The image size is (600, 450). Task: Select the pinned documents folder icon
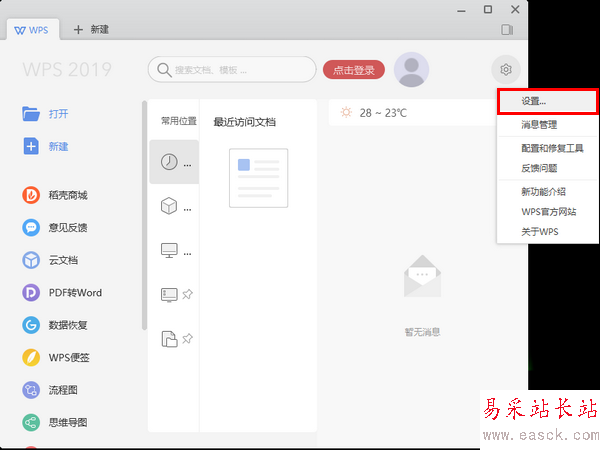(x=169, y=339)
